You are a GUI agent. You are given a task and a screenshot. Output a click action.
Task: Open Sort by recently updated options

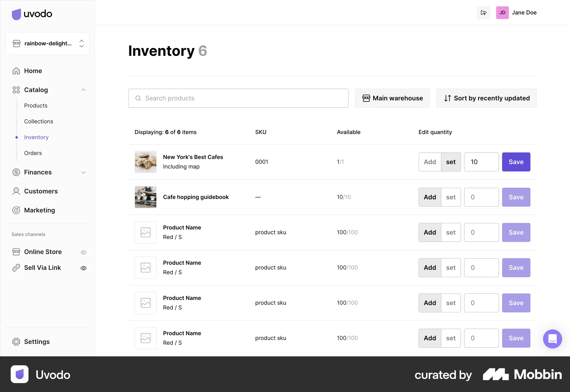point(486,98)
